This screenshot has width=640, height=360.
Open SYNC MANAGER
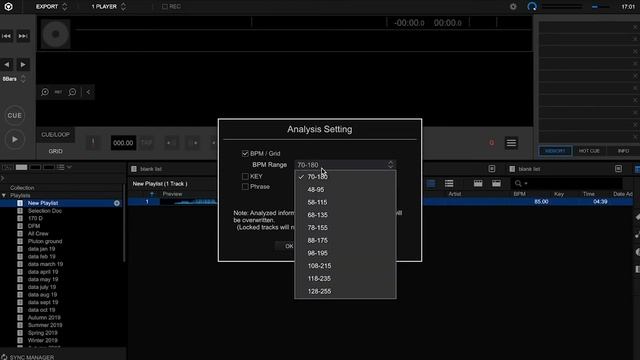click(32, 357)
